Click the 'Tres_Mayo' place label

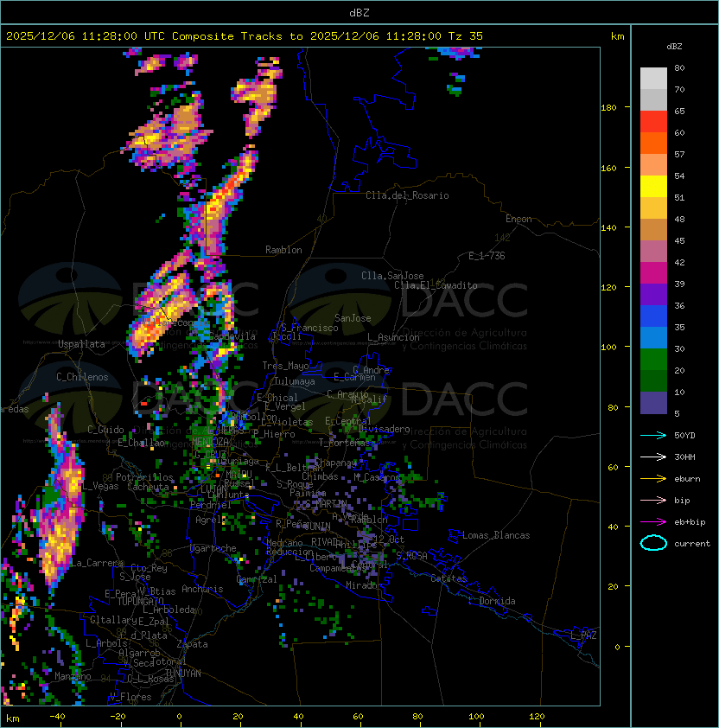pyautogui.click(x=285, y=366)
